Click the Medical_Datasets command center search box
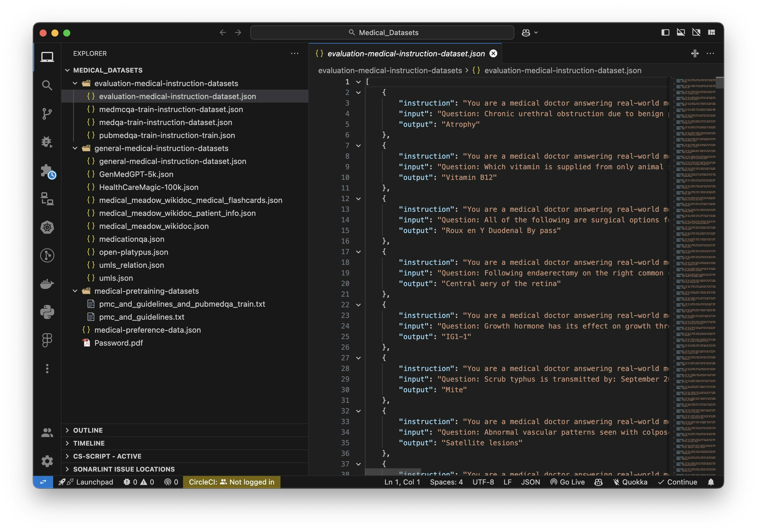 pyautogui.click(x=382, y=32)
